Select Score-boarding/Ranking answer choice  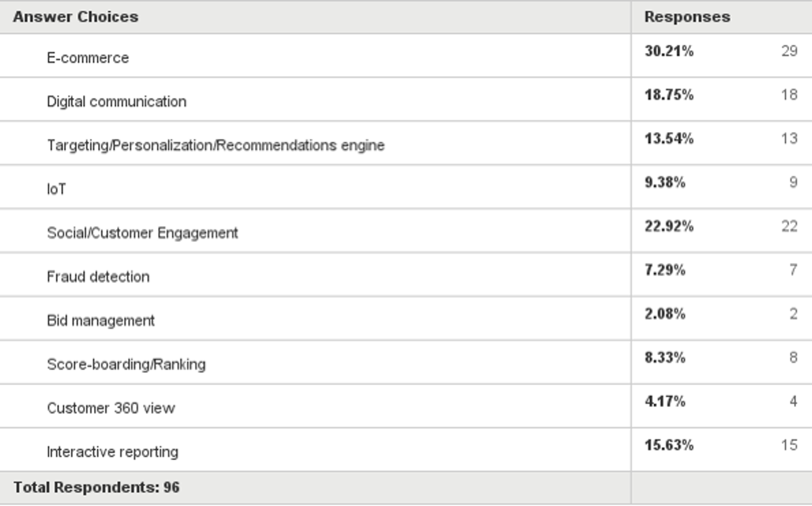tap(126, 364)
